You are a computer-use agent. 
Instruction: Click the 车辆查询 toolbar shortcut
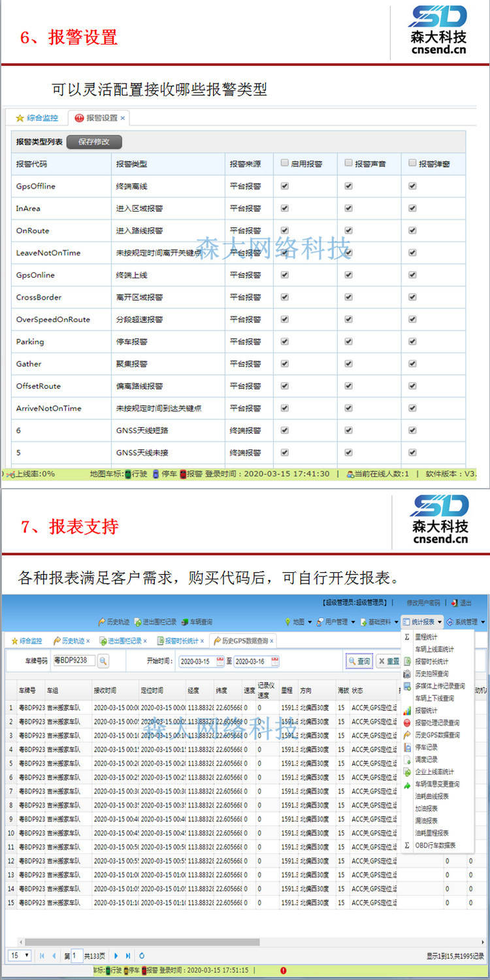[197, 622]
